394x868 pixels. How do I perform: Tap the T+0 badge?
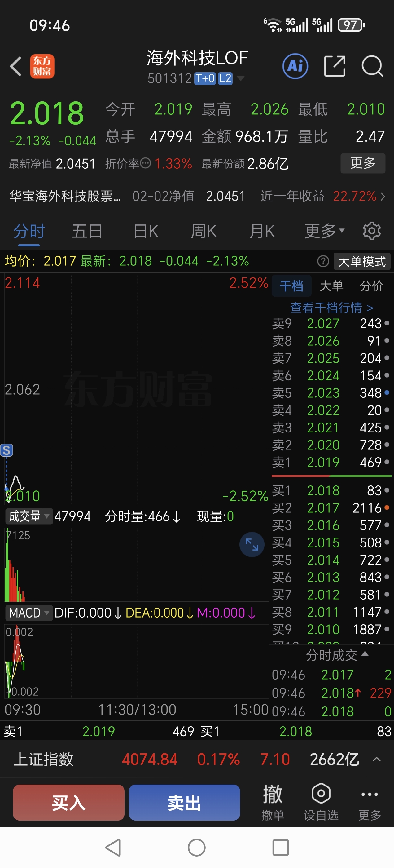click(205, 78)
